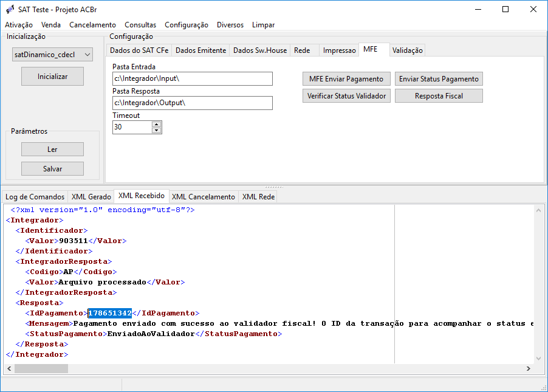Minimize the SAT Teste window
This screenshot has width=548, height=392.
point(478,10)
